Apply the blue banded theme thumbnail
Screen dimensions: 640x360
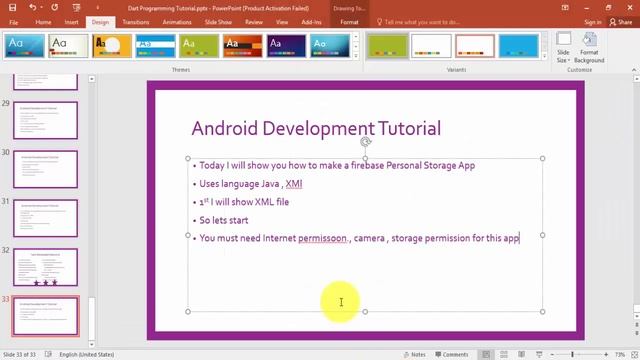click(x=156, y=46)
